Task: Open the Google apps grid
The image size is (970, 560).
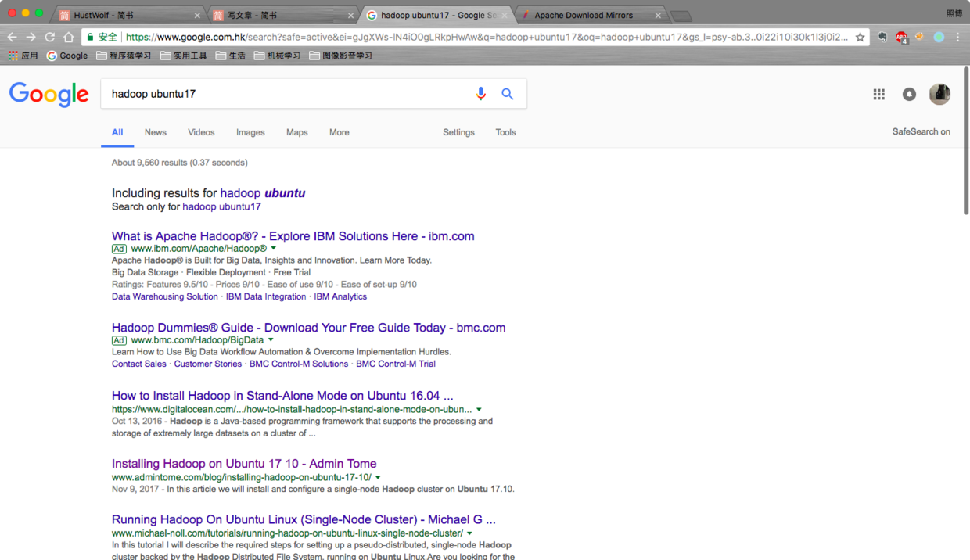Action: [x=878, y=94]
